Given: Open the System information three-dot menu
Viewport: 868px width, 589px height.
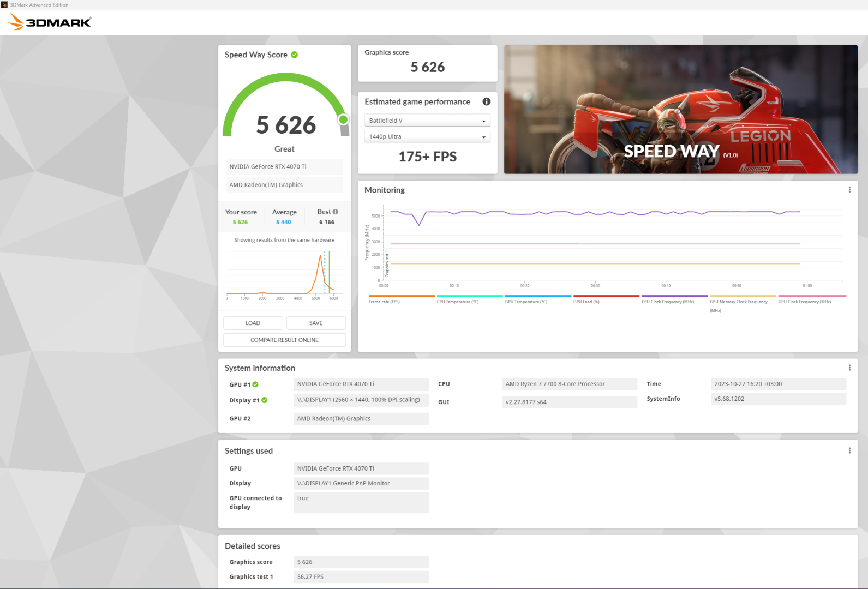Looking at the screenshot, I should coord(849,368).
